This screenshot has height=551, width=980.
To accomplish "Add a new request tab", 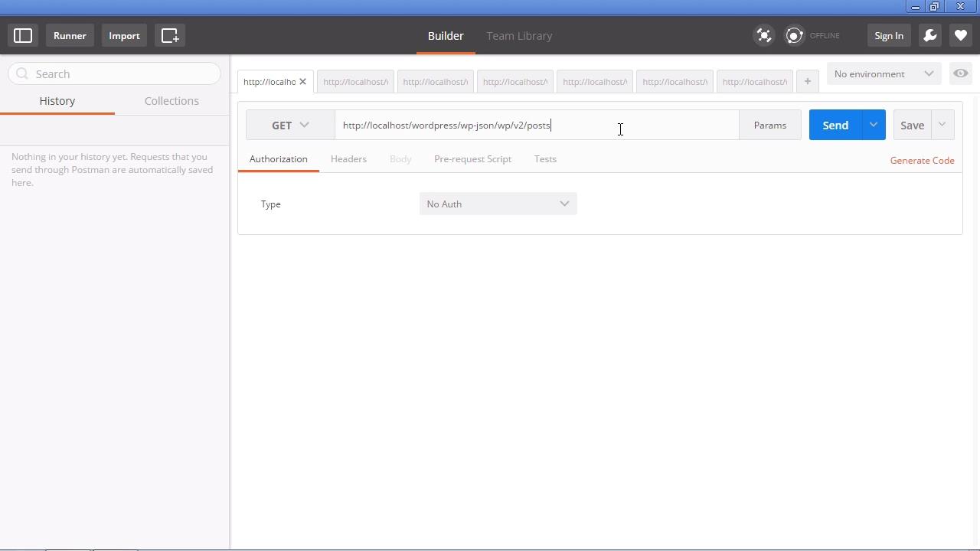I will (807, 82).
